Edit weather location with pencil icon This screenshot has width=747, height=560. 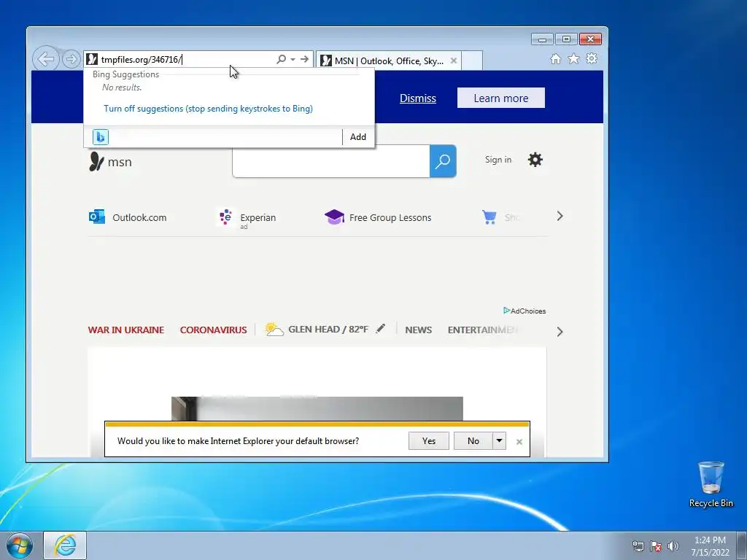click(x=380, y=329)
